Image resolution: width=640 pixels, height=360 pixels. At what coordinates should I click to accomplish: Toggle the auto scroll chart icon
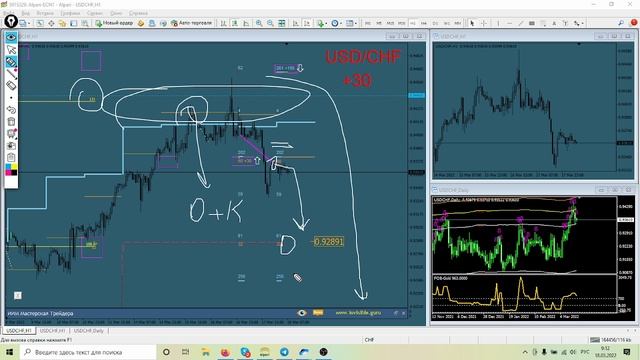click(296, 24)
